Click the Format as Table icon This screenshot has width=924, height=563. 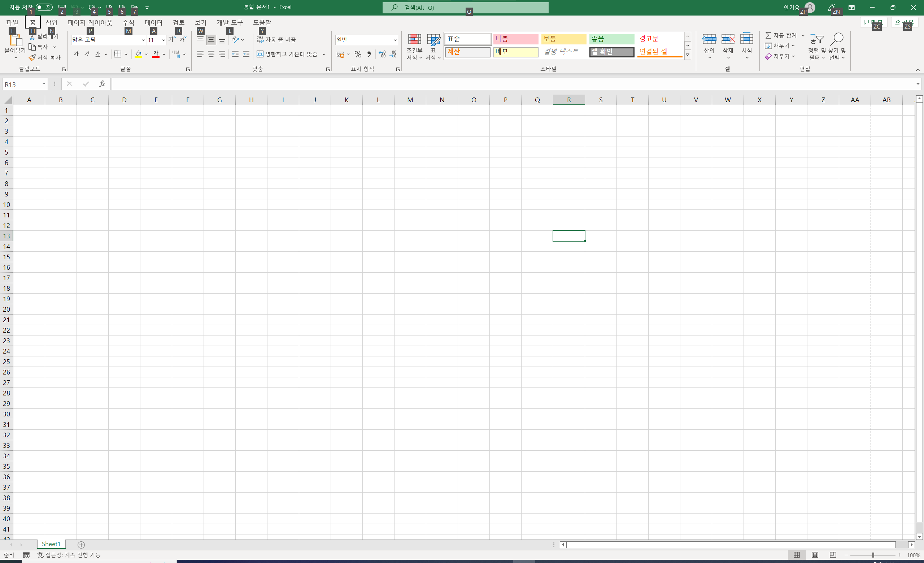point(433,39)
